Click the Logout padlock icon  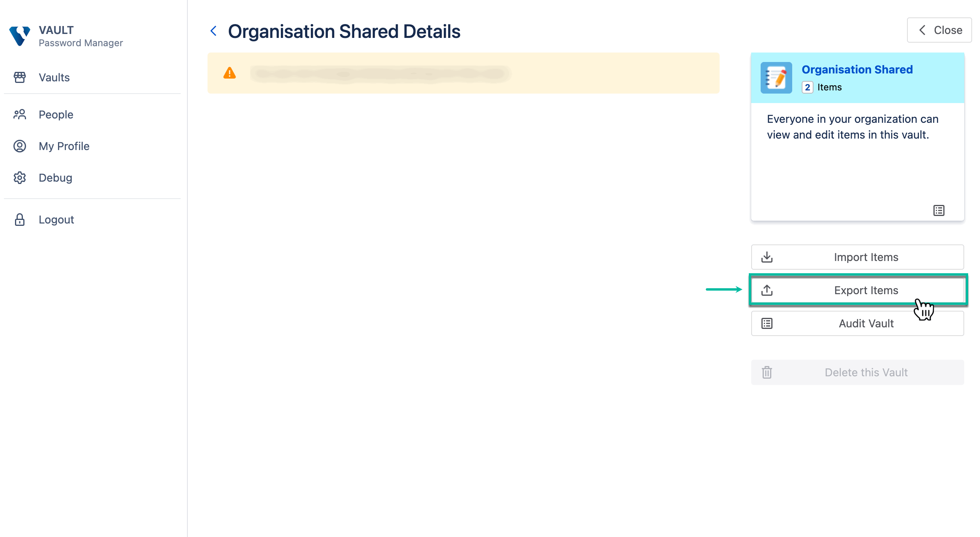pos(20,220)
